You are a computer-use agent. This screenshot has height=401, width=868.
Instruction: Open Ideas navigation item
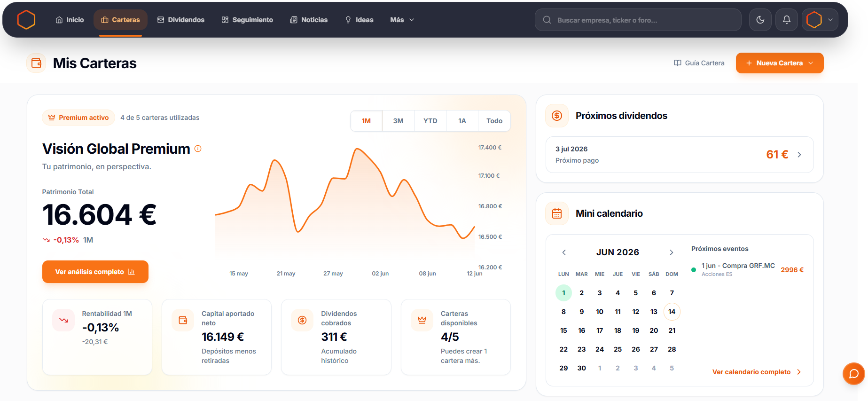point(359,20)
